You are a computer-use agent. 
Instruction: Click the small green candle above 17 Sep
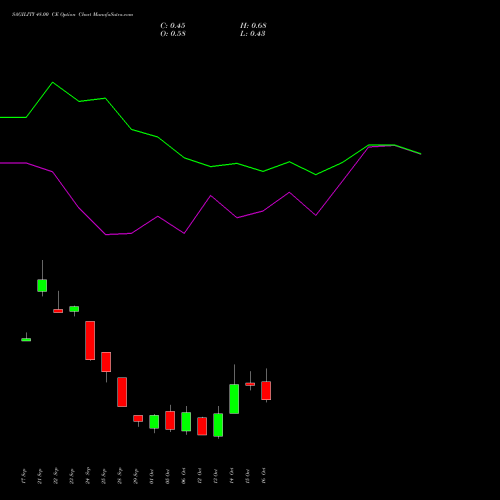(x=26, y=340)
